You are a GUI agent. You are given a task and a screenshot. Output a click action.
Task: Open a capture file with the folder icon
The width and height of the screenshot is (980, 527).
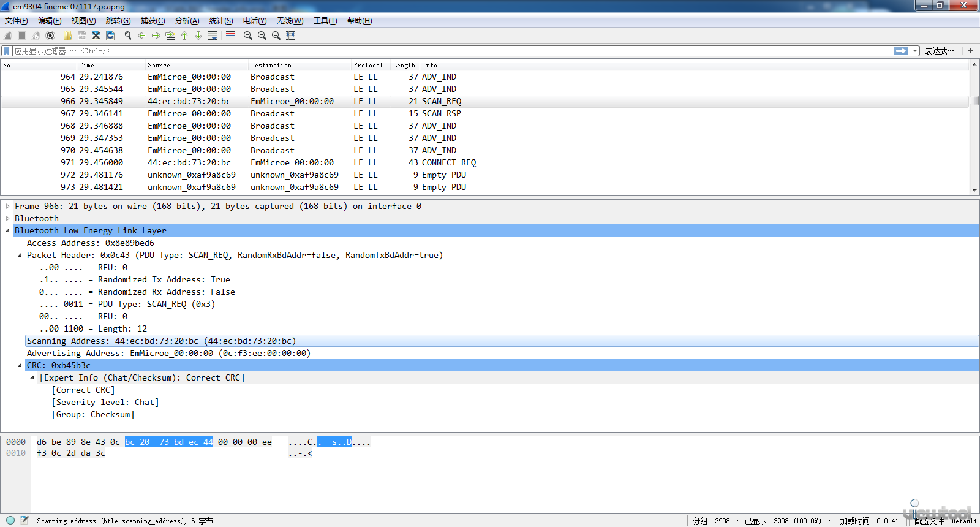(x=67, y=36)
